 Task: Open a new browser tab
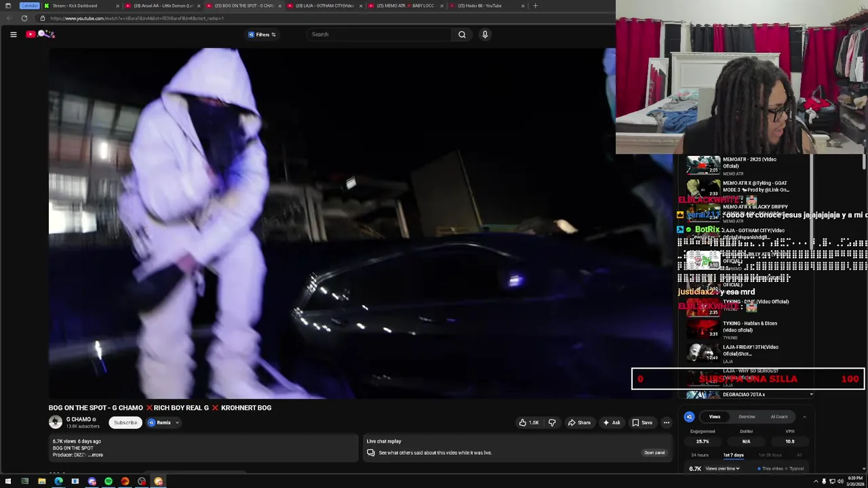(535, 5)
